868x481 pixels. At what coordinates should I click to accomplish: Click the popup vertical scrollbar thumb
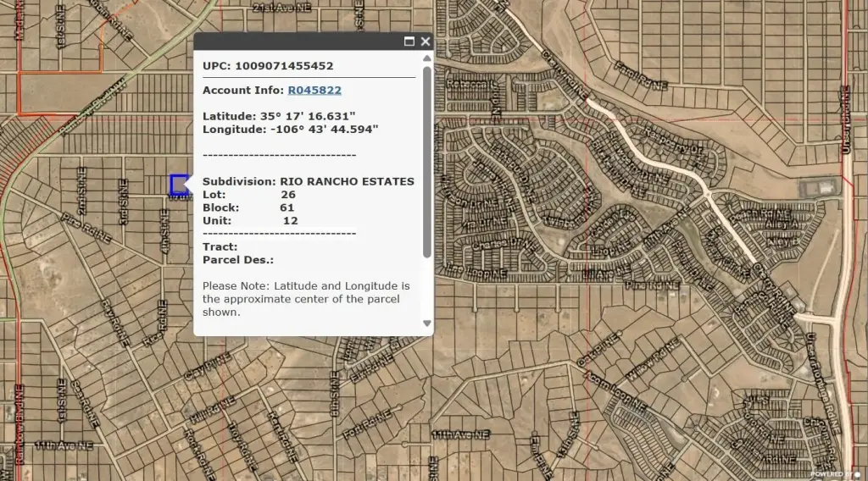[426, 161]
